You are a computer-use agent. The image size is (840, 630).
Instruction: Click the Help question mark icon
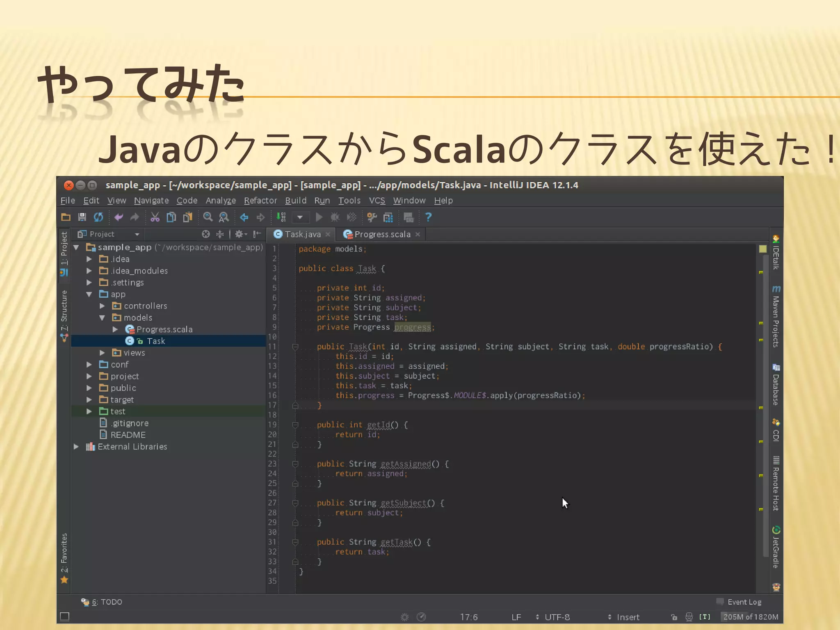[428, 217]
